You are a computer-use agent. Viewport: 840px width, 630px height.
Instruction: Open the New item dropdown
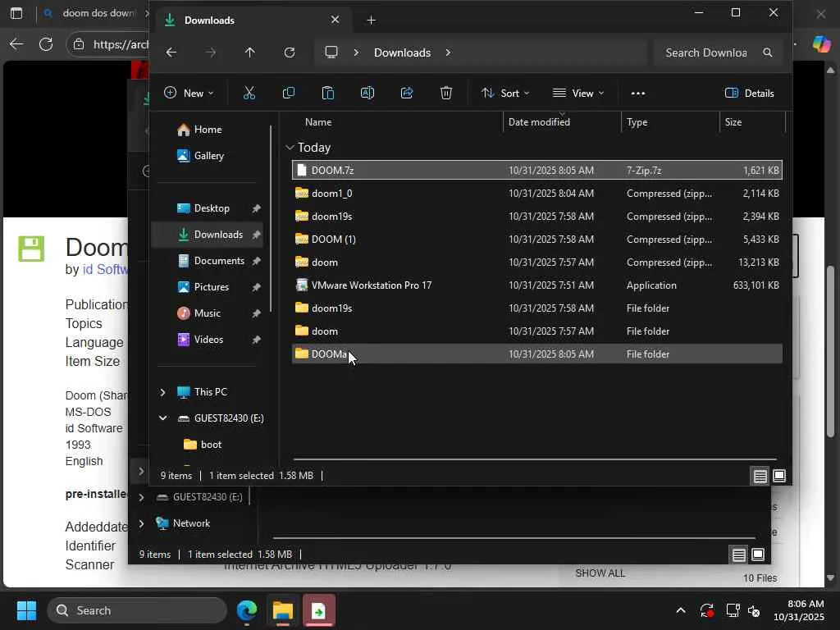[189, 94]
